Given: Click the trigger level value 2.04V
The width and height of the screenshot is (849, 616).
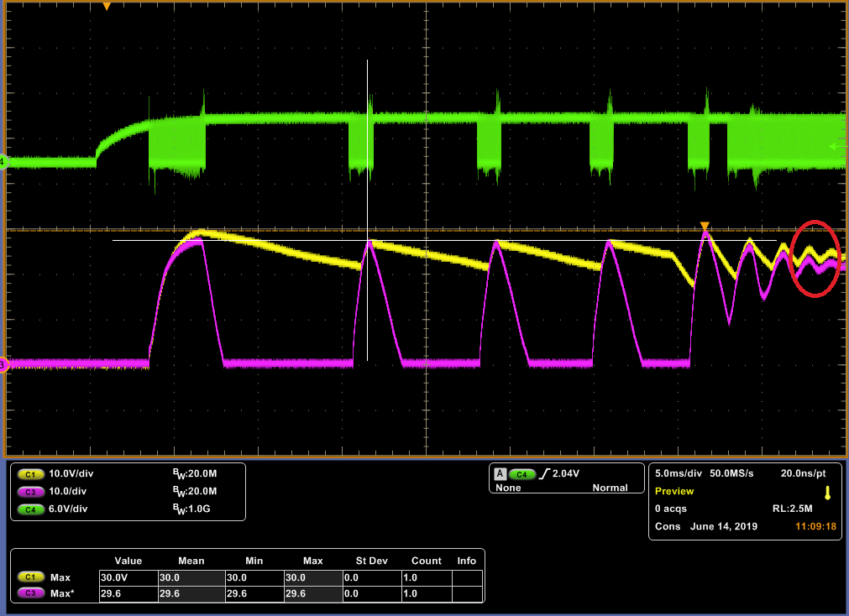Looking at the screenshot, I should tap(566, 473).
